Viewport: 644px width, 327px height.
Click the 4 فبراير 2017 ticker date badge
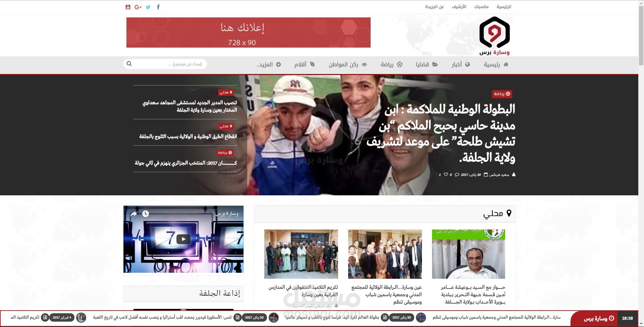pos(62,318)
